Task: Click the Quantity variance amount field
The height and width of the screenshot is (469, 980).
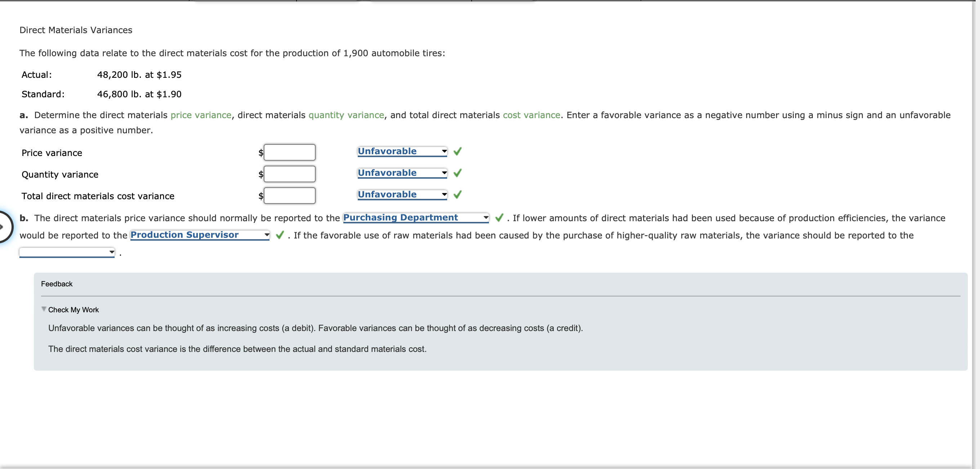Action: pos(290,174)
